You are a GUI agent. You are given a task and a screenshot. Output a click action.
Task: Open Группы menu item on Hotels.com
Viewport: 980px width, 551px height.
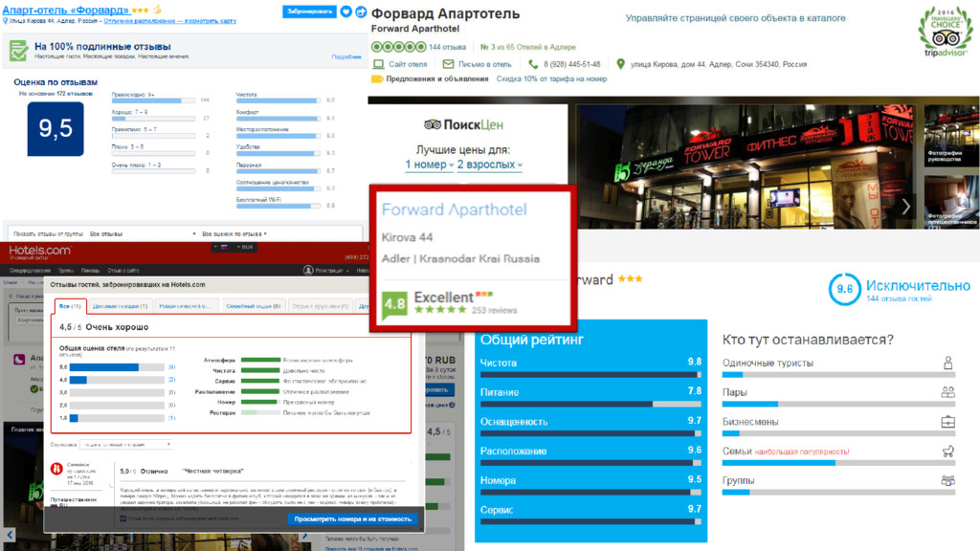(66, 271)
